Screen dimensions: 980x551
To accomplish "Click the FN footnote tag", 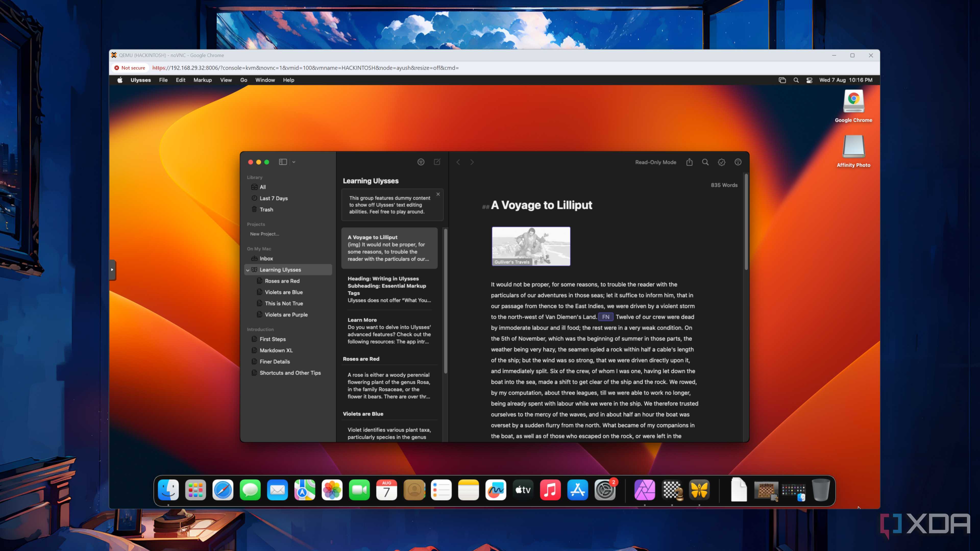I will point(606,317).
